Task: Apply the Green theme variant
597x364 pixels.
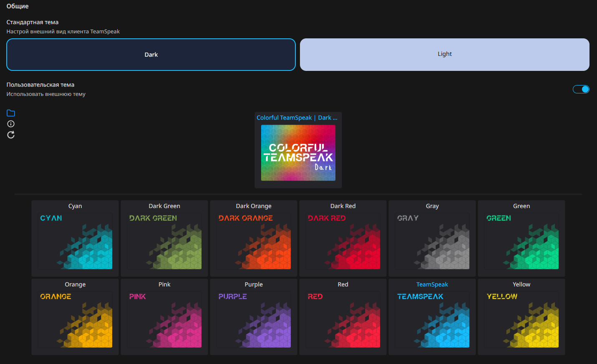Action: click(521, 238)
